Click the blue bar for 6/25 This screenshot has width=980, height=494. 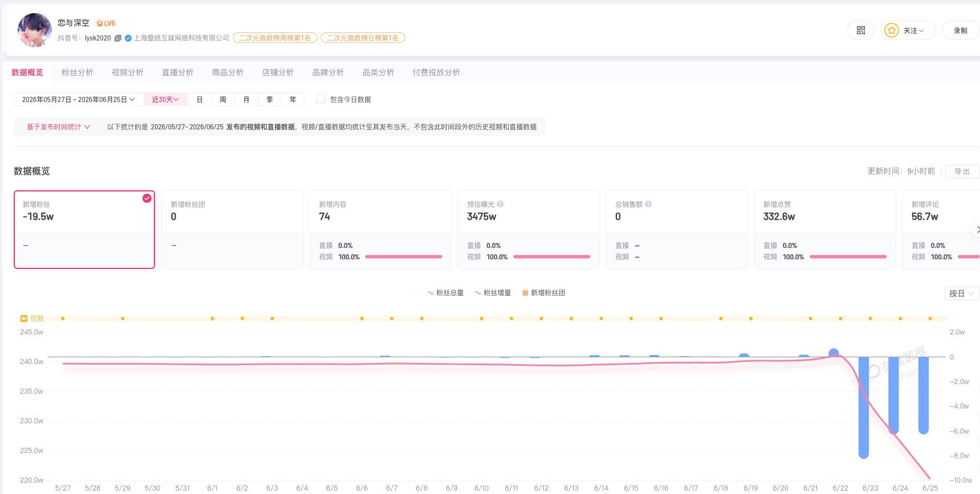point(924,395)
